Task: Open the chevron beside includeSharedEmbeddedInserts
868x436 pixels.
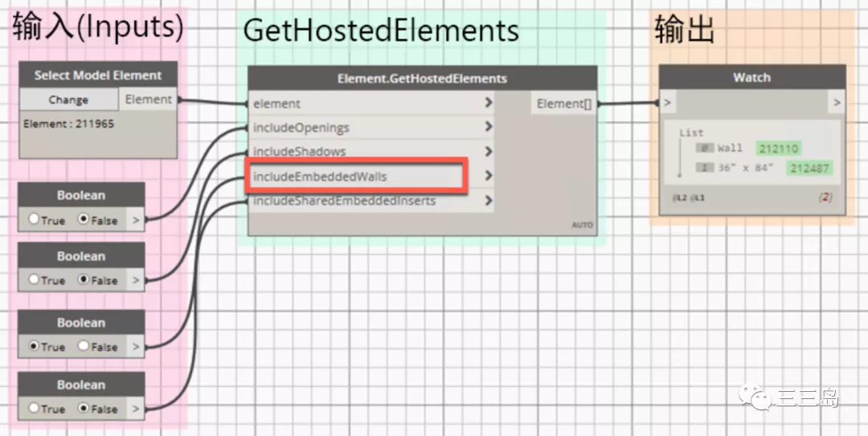Action: pos(489,200)
